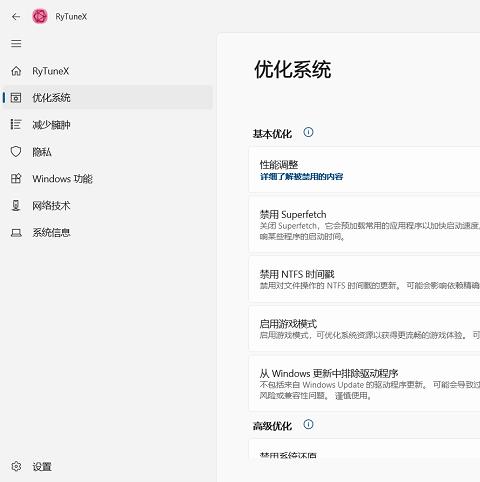Switch to Windows 功能 page
This screenshot has width=480, height=482.
[x=107, y=179]
